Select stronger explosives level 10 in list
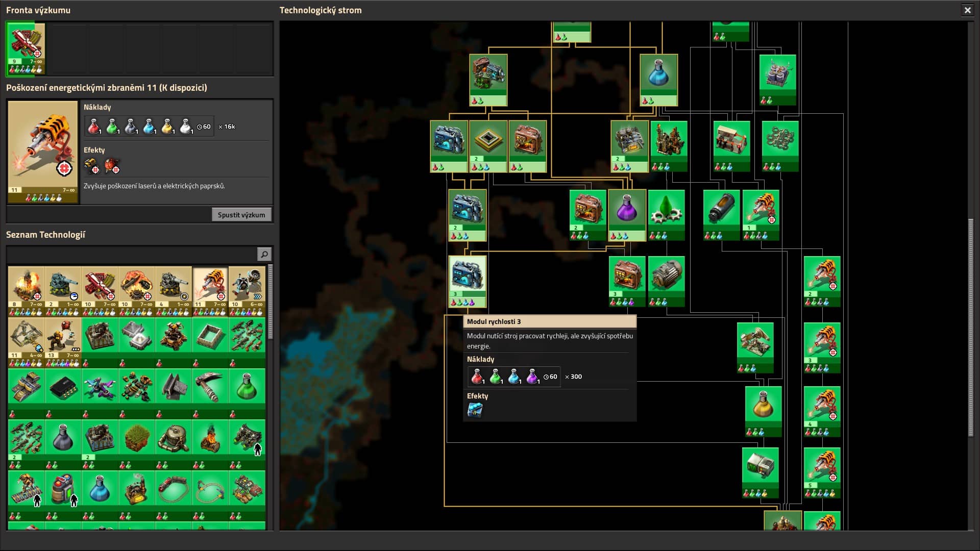The image size is (980, 551). tap(137, 291)
